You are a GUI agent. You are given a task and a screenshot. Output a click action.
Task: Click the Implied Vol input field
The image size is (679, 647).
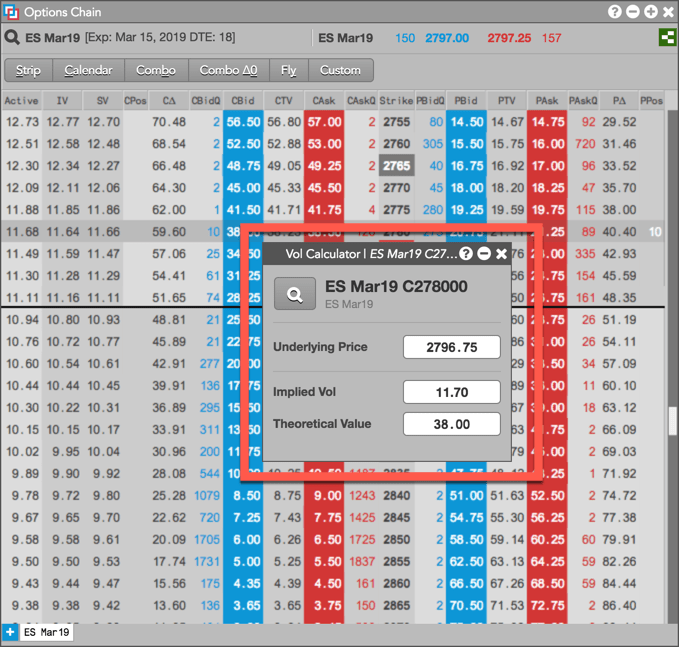click(452, 392)
